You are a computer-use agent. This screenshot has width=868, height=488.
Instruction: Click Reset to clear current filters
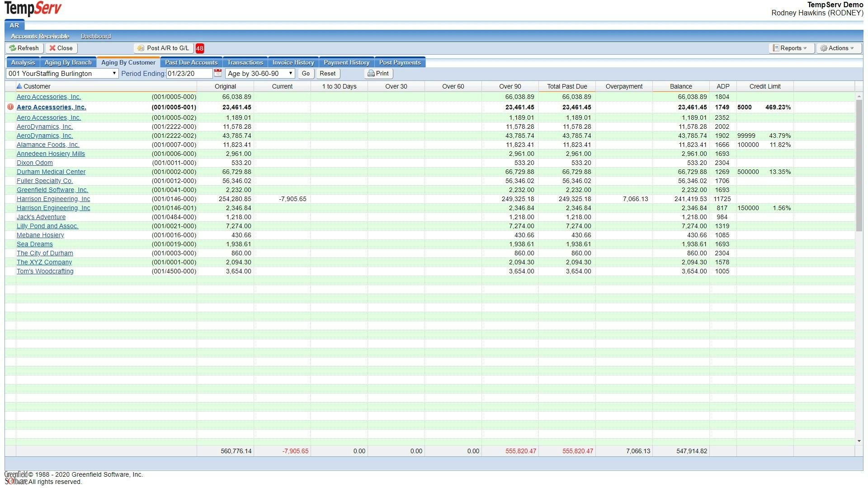(x=327, y=73)
